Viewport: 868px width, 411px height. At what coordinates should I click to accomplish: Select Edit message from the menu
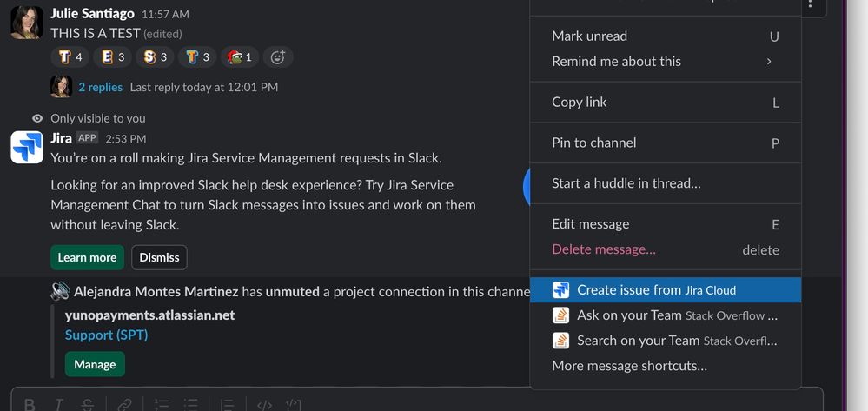pos(666,224)
